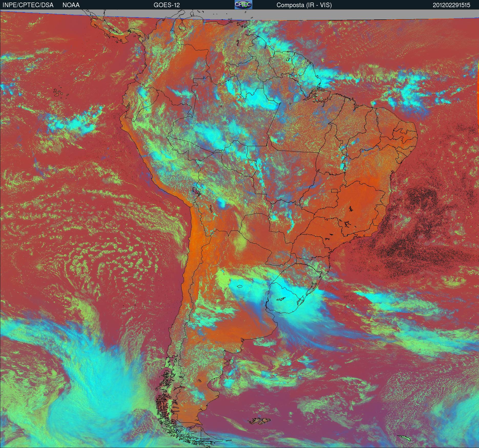Click the INPE/CPTEC/DSA header text
Viewport: 479px width, 448px height.
[x=28, y=5]
